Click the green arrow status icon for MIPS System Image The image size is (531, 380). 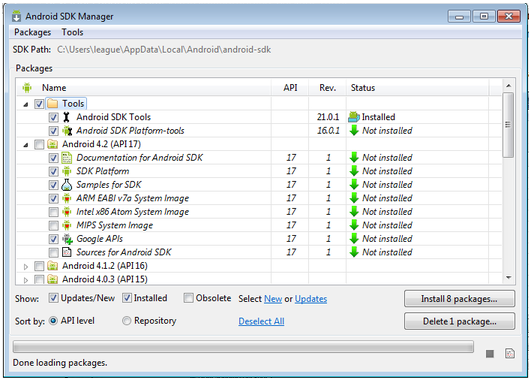354,225
